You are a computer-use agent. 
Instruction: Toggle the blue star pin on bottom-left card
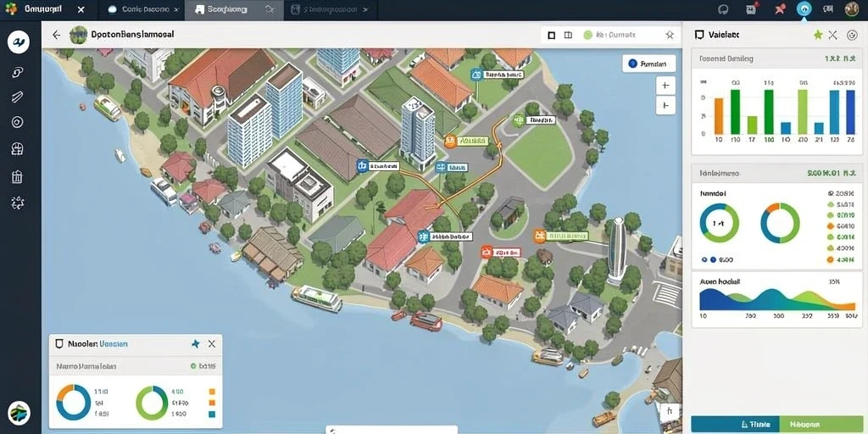[195, 344]
